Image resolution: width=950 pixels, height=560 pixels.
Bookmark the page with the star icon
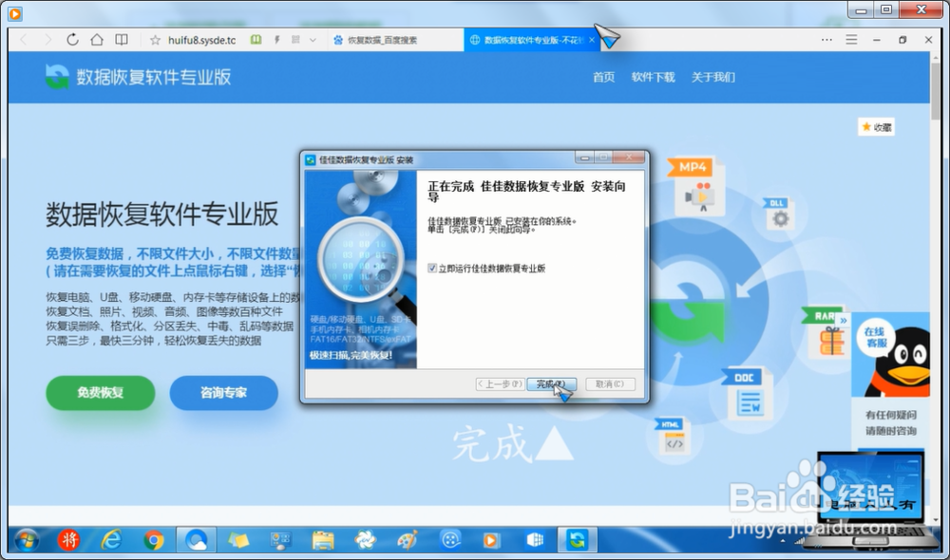click(155, 40)
